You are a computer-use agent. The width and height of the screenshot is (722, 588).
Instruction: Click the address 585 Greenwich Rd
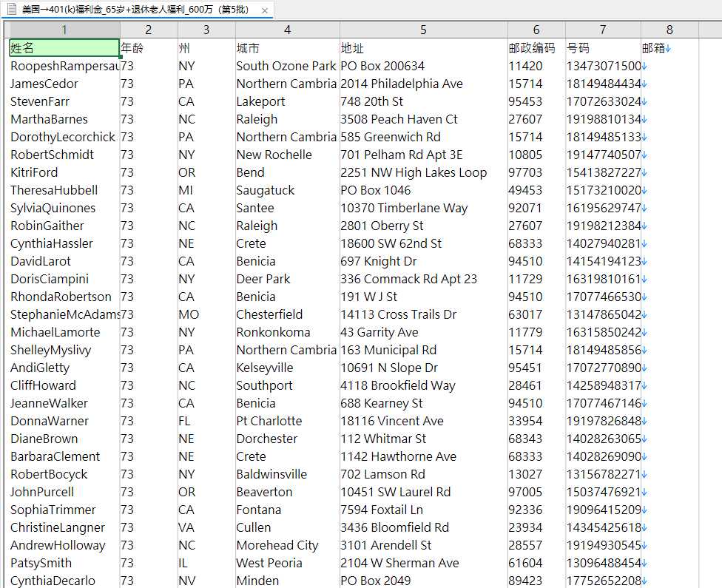[x=391, y=137]
